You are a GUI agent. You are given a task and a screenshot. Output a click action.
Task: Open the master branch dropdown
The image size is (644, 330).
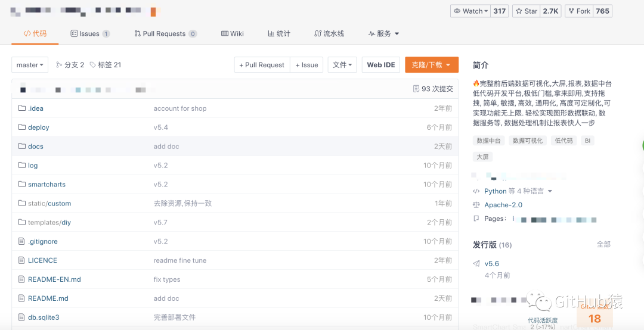[30, 65]
